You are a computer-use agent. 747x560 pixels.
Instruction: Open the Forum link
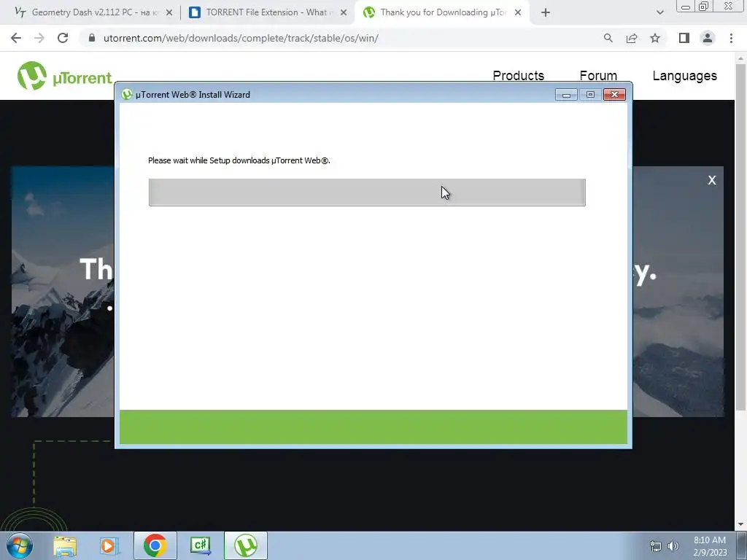pos(598,76)
